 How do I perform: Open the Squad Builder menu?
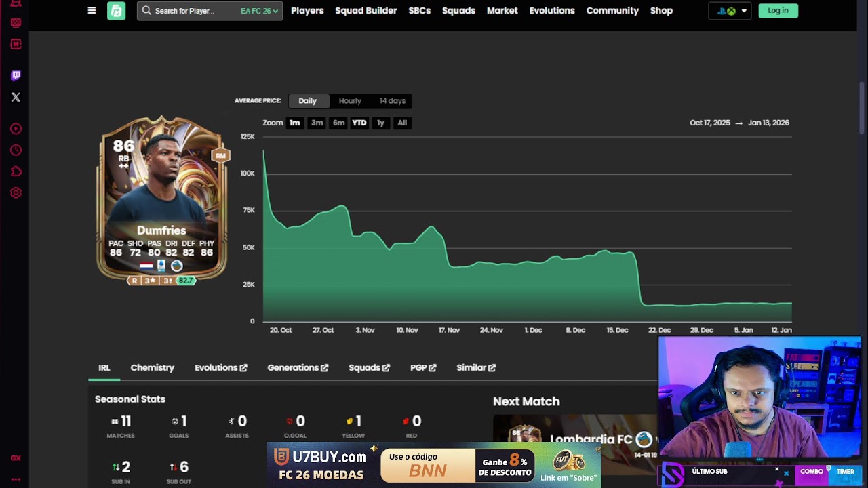(366, 11)
